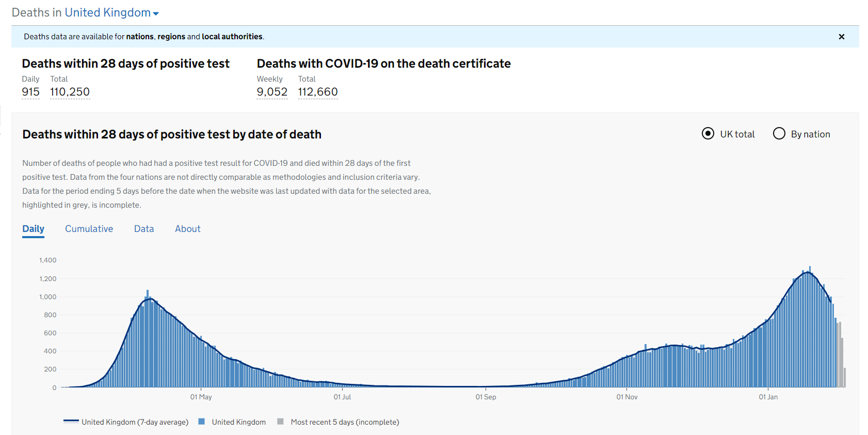Click the blue United Kingdom legend swatch
Viewport: 868px width, 435px height.
point(202,422)
